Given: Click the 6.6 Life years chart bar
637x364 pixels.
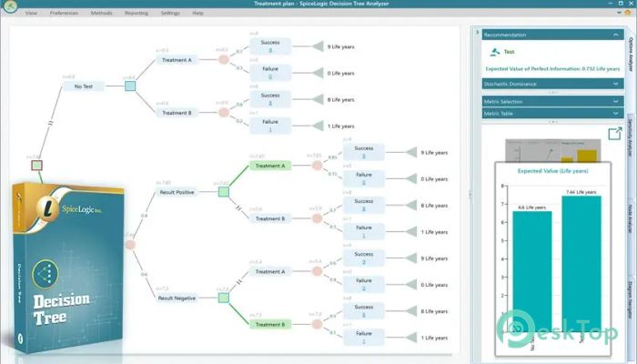Looking at the screenshot, I should point(532,272).
